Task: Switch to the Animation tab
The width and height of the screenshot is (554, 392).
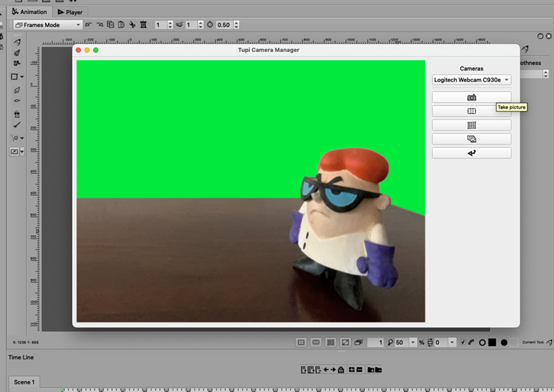Action: [x=29, y=12]
